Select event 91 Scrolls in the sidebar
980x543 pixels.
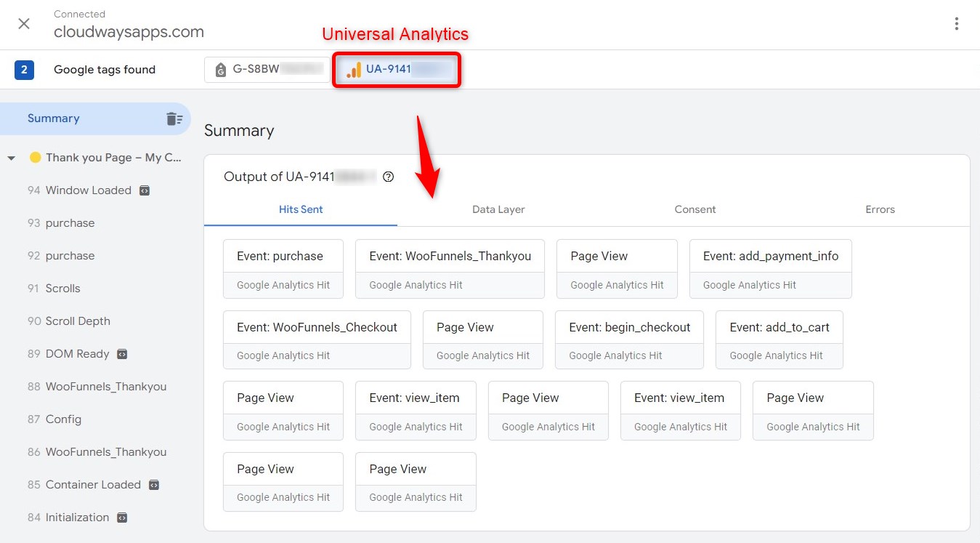(x=64, y=288)
